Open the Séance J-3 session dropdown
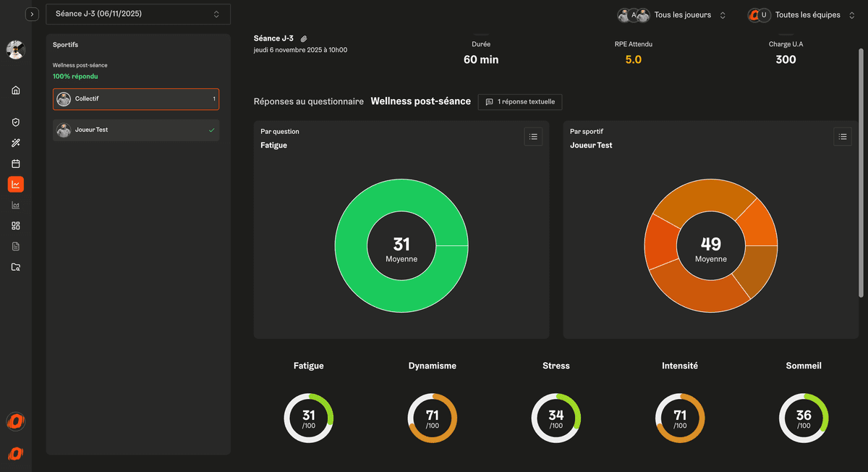868x472 pixels. (x=138, y=14)
